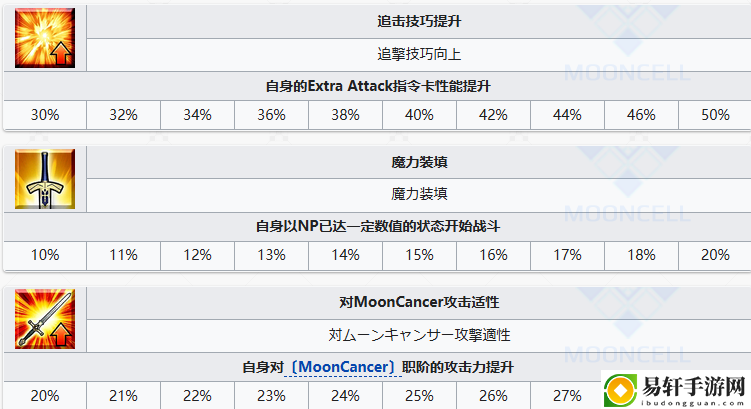The image size is (751, 409).
Task: Click the mana loading sword icon
Action: [x=45, y=179]
